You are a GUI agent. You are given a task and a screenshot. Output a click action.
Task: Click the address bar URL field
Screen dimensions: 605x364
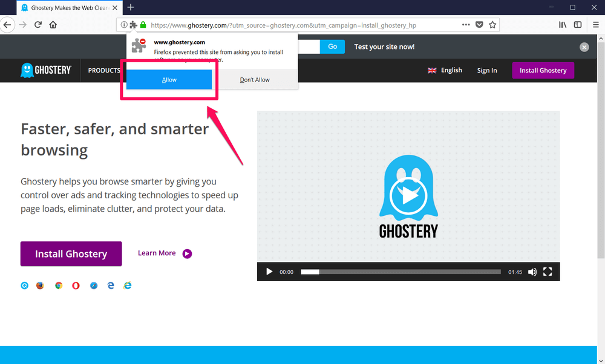tap(284, 25)
